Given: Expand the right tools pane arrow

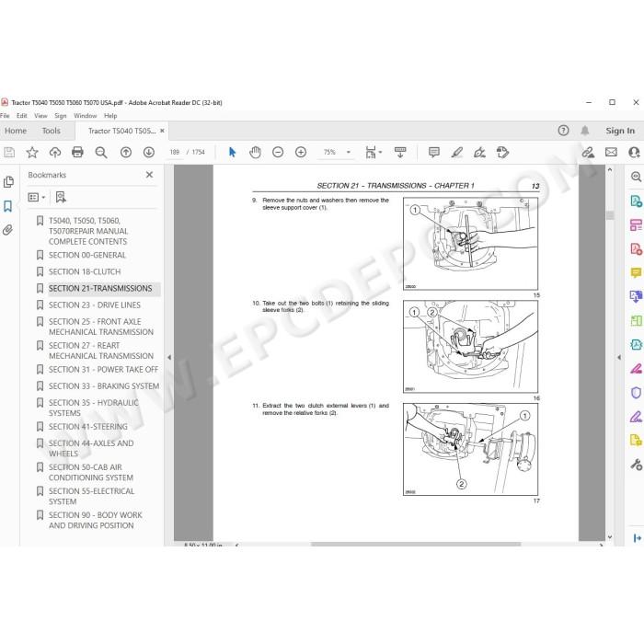Looking at the screenshot, I should [x=619, y=357].
